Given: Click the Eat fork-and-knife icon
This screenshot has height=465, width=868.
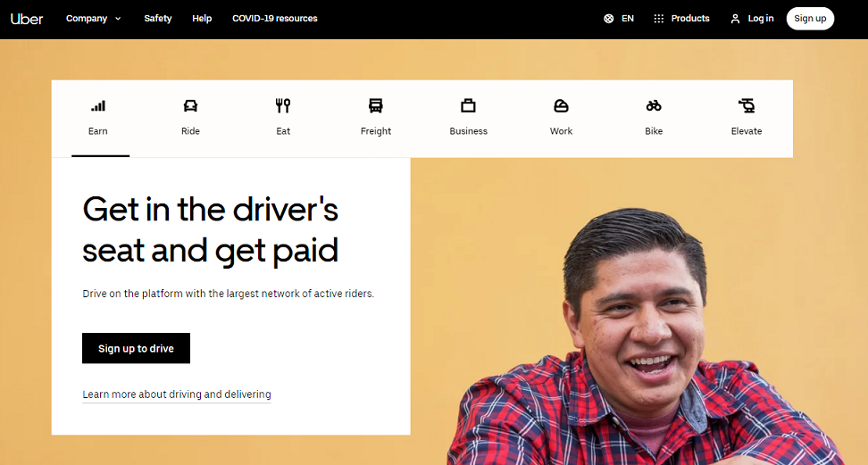Looking at the screenshot, I should tap(283, 105).
